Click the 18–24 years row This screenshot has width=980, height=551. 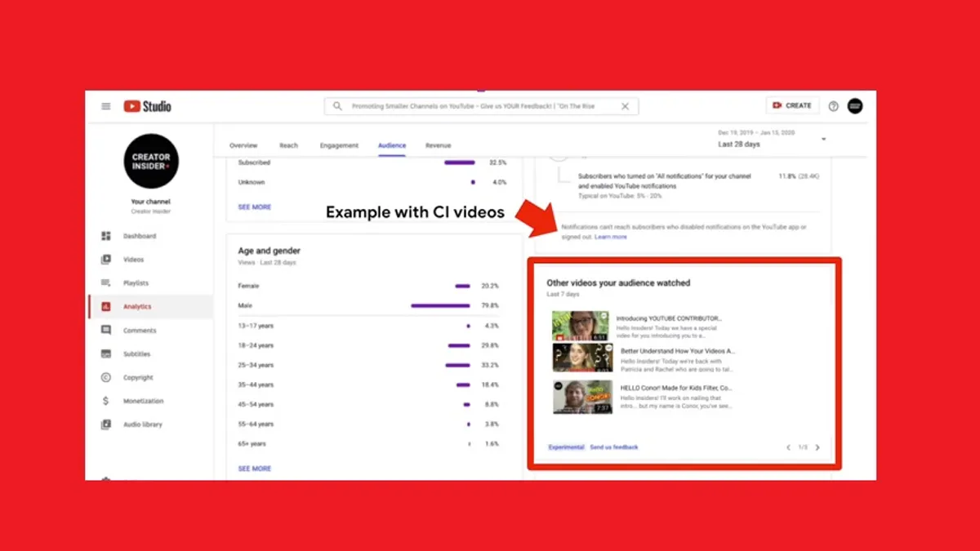coord(368,345)
